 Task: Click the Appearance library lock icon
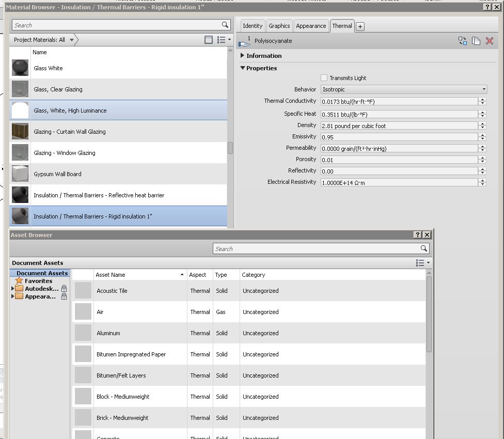pyautogui.click(x=64, y=296)
